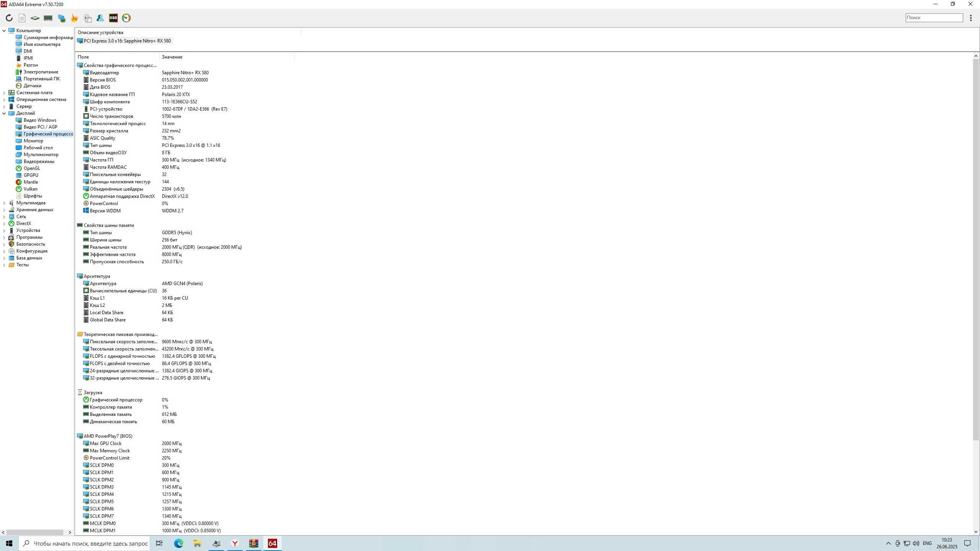This screenshot has height=551, width=980.
Task: Open the monitor diagnostics toolbar icon
Action: coord(61,18)
